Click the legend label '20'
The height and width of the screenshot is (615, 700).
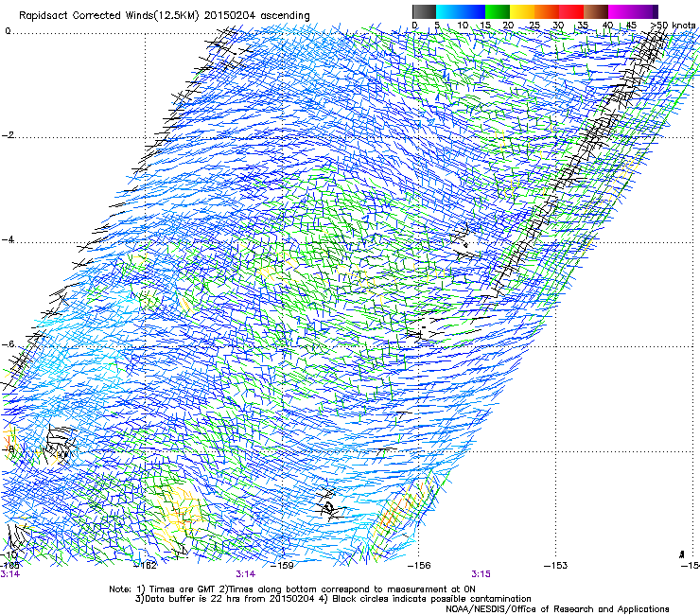click(508, 26)
